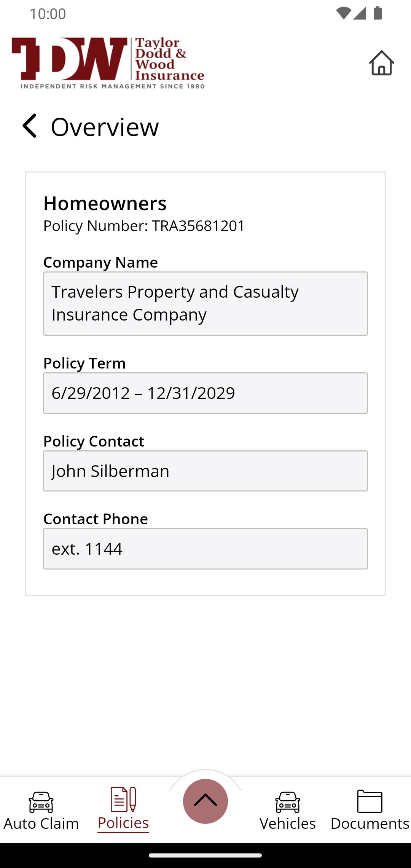Select the Policies document icon

click(x=123, y=799)
